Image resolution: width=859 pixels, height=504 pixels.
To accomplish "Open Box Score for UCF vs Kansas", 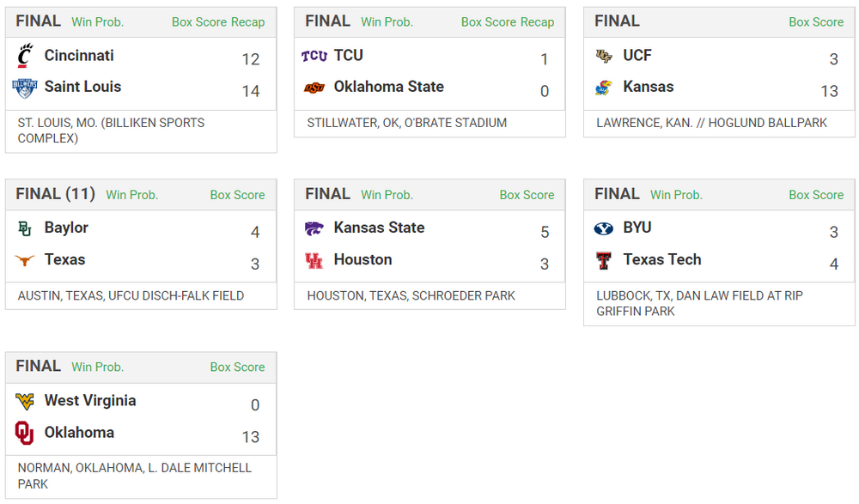I will click(816, 22).
